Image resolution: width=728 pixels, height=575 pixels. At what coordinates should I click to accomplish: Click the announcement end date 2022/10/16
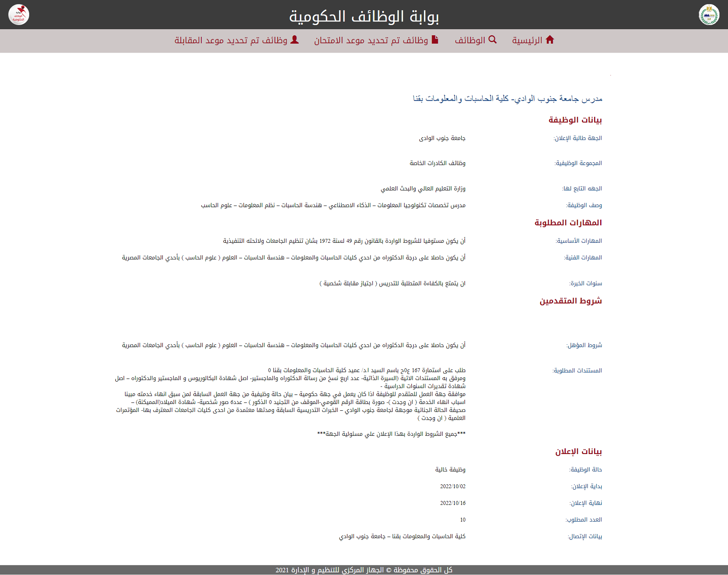point(453,503)
